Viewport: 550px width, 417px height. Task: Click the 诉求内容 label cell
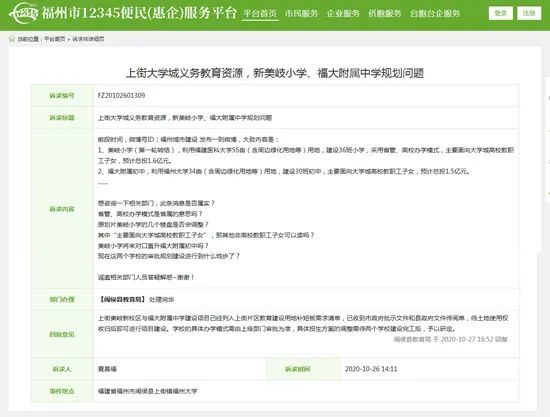[x=62, y=209]
